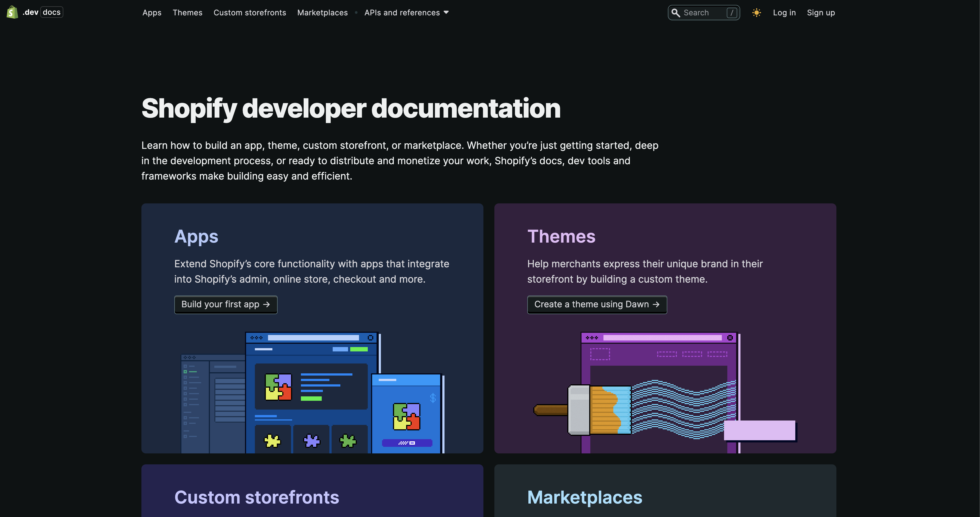Click Create a theme using Dawn button
The height and width of the screenshot is (517, 980).
(x=597, y=304)
